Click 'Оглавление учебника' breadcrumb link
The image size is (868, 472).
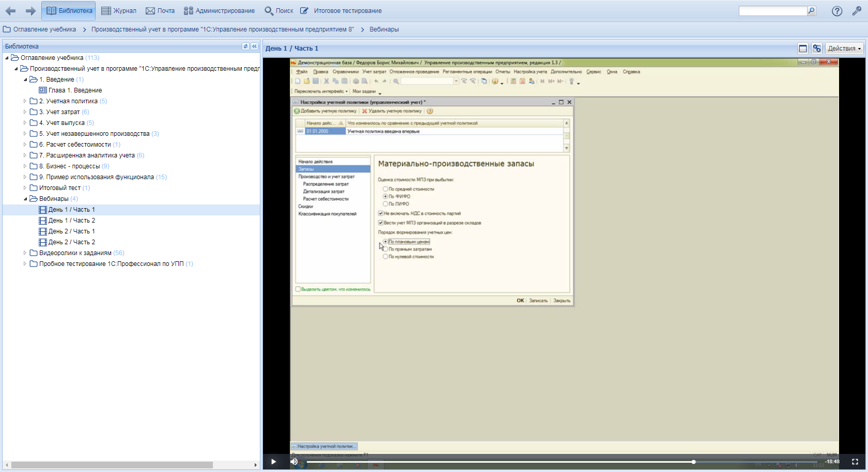point(44,29)
